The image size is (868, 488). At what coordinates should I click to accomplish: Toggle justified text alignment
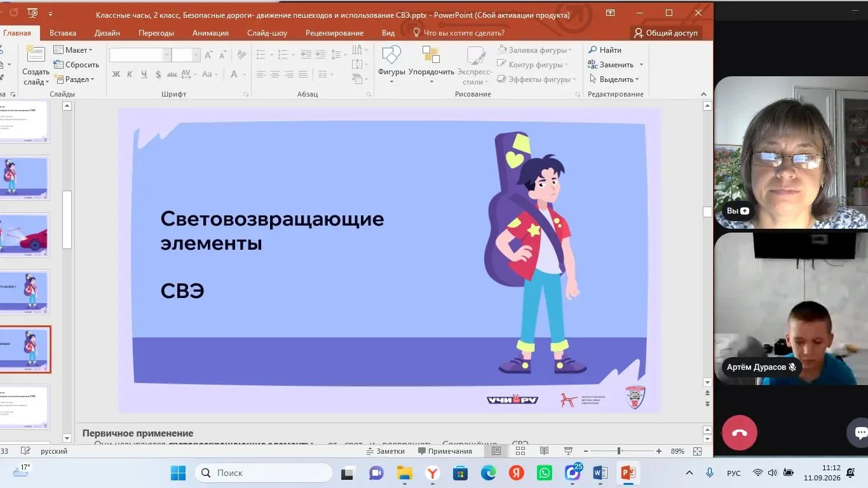point(302,74)
